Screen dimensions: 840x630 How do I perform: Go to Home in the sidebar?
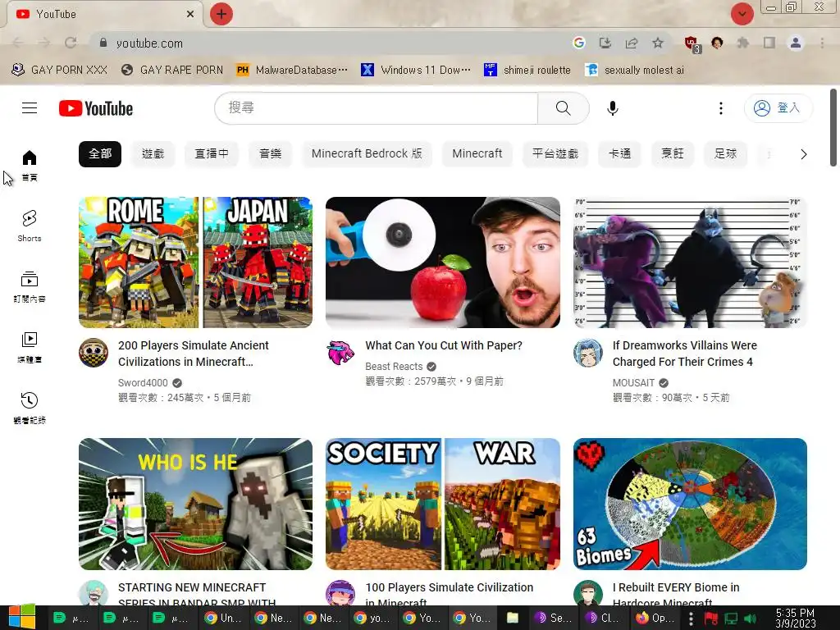click(x=30, y=165)
